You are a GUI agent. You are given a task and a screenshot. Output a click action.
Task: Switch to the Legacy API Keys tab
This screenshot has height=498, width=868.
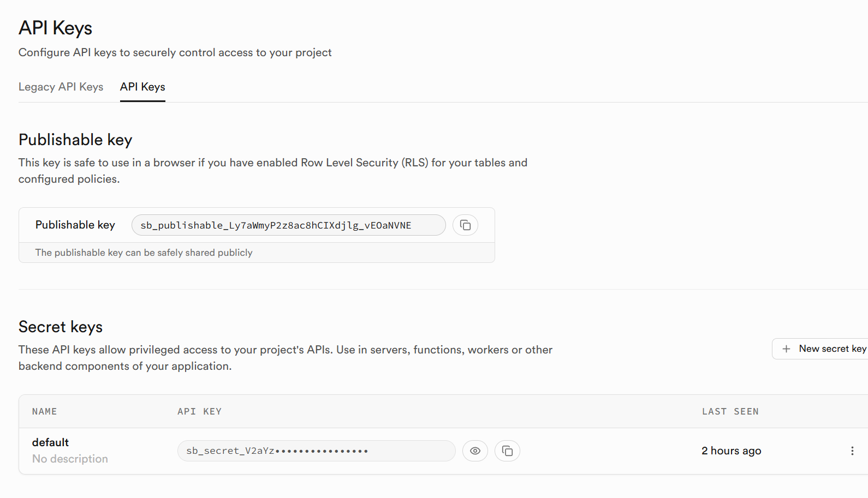(x=61, y=87)
